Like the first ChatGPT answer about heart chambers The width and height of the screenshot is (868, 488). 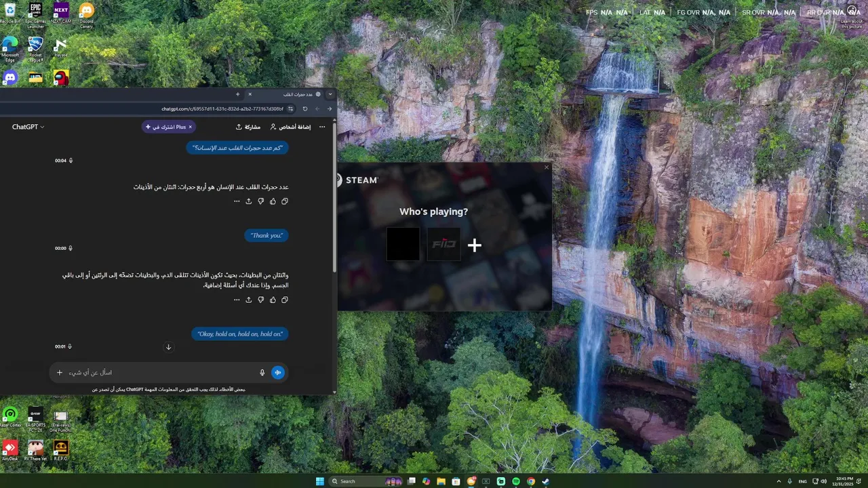[x=273, y=201]
